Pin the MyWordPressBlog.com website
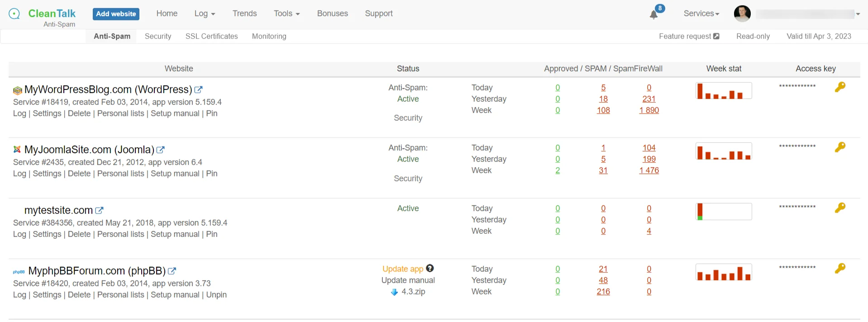 coord(212,114)
